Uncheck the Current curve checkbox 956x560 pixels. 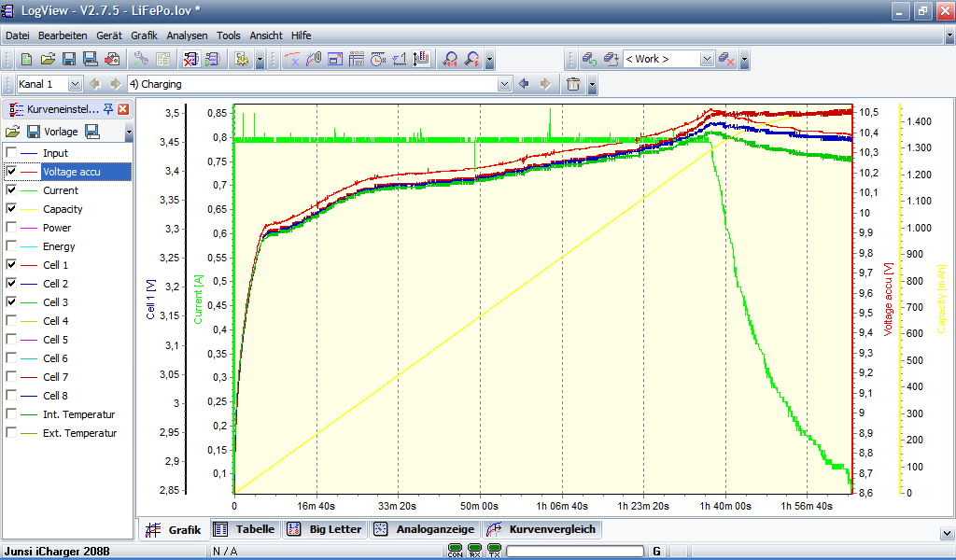[x=11, y=189]
